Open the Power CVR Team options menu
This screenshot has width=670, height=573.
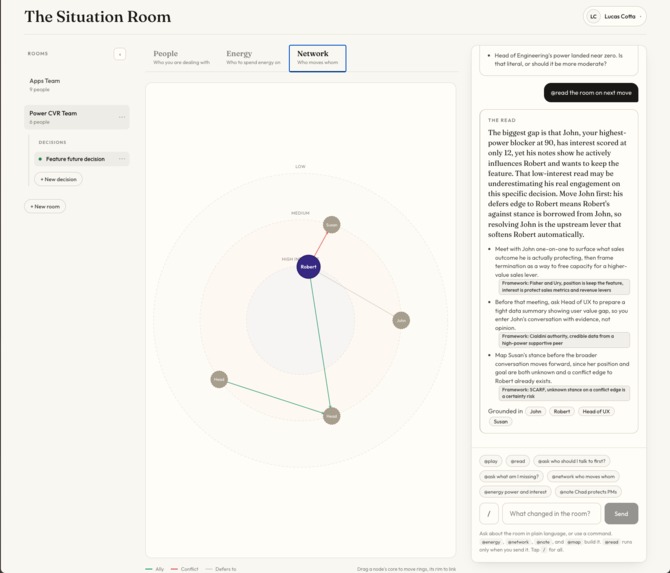[122, 117]
